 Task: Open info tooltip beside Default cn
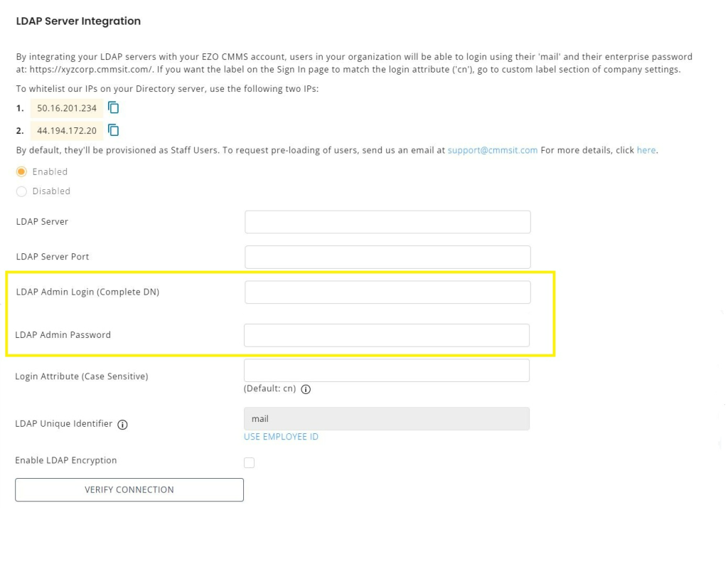pyautogui.click(x=306, y=389)
